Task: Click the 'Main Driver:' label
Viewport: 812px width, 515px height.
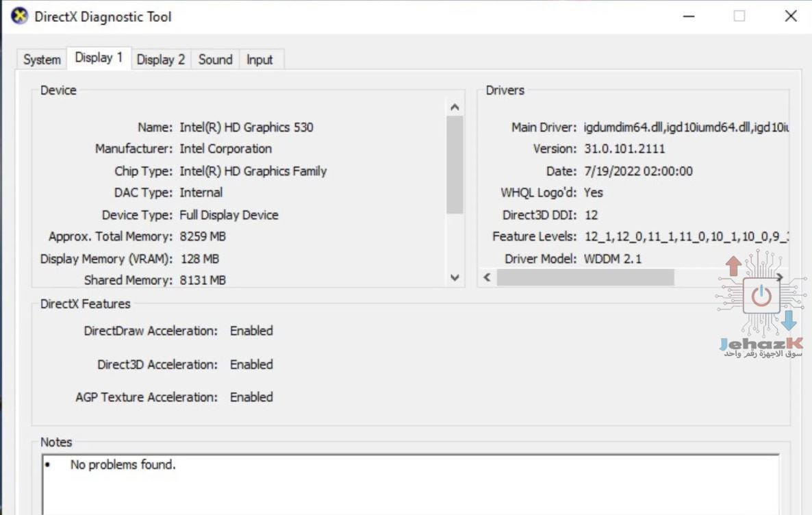Action: 544,127
